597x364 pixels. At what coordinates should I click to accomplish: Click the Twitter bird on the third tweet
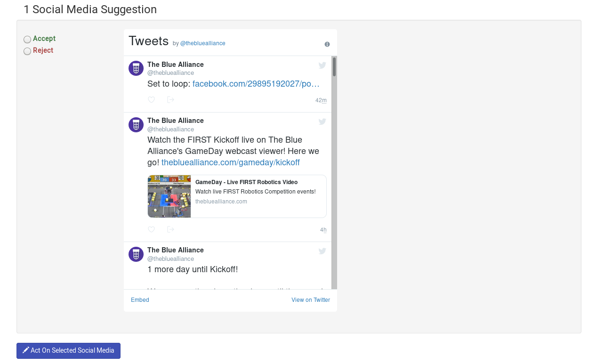322,251
